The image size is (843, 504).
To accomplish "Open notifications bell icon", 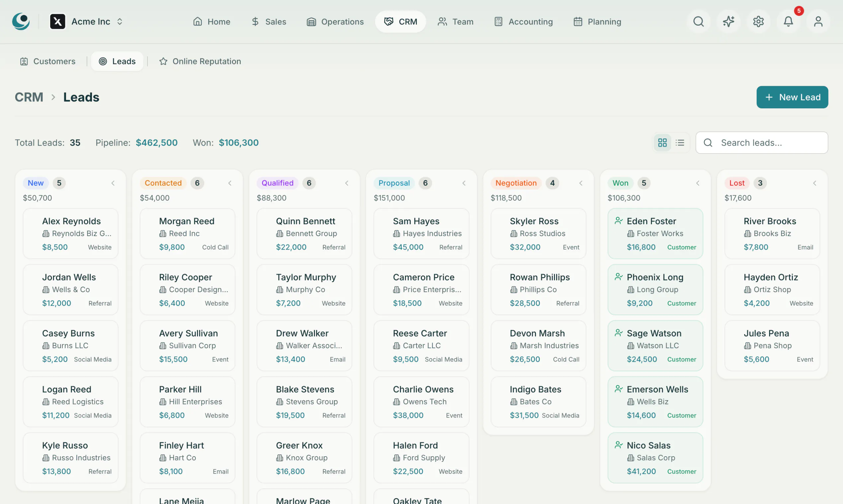I will 788,22.
